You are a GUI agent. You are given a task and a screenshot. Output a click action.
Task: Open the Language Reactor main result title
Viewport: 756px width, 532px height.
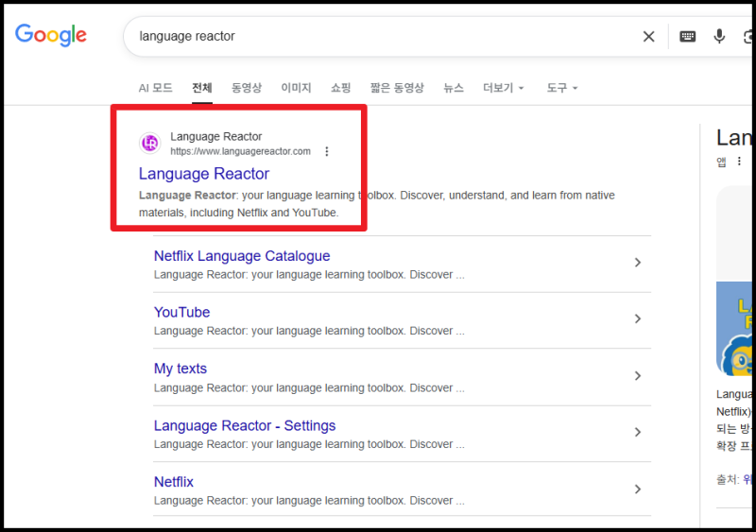(204, 174)
